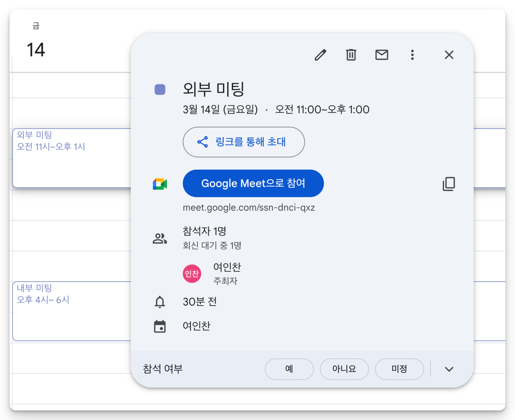This screenshot has height=420, width=515.
Task: Click the calendar owner icon
Action: click(x=160, y=326)
